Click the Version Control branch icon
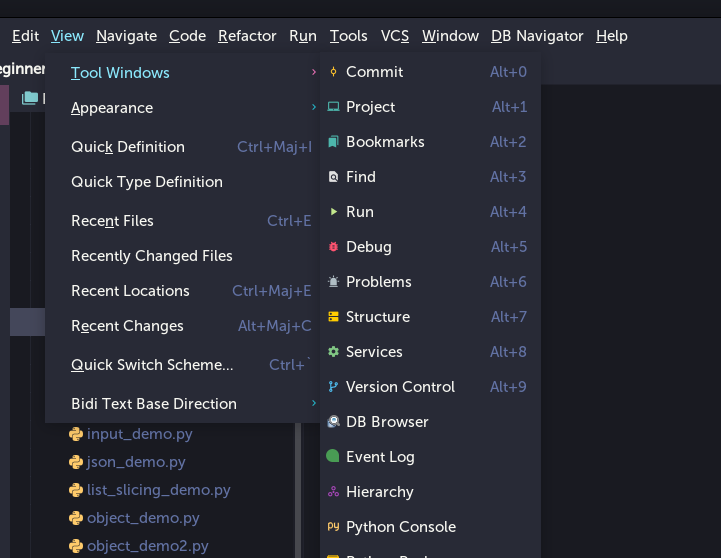The height and width of the screenshot is (558, 721). tap(333, 387)
